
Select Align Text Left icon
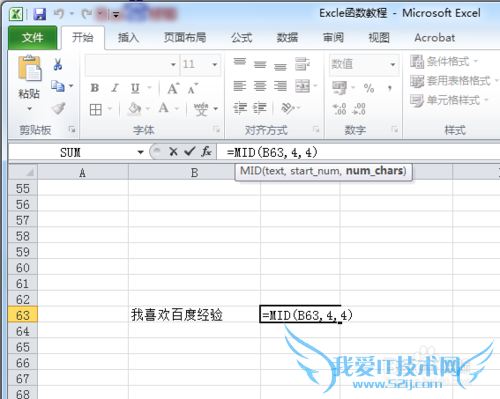[x=240, y=86]
